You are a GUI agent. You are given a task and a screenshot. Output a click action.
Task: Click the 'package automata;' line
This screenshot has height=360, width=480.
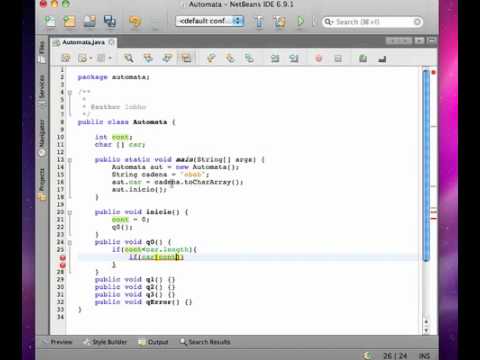click(x=113, y=77)
